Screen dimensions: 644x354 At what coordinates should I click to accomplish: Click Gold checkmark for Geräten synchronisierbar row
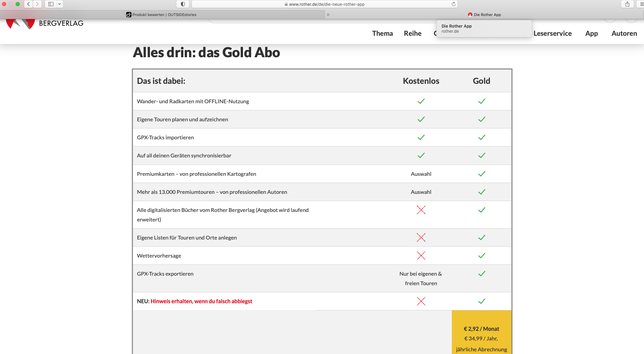click(482, 155)
